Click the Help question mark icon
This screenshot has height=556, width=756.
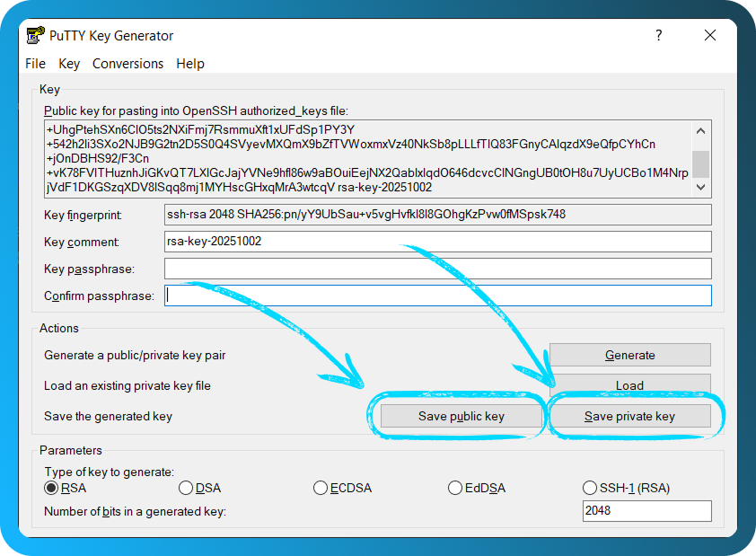pyautogui.click(x=658, y=35)
